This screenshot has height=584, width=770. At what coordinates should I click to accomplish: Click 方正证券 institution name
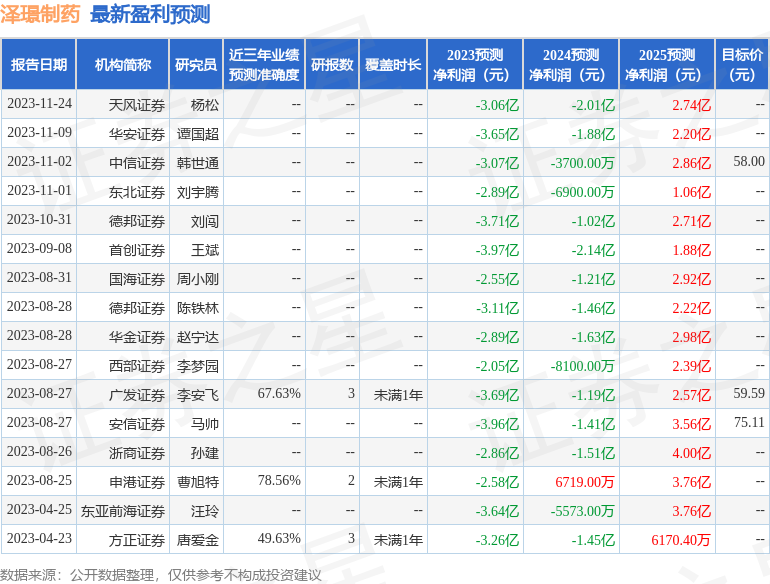pos(137,540)
